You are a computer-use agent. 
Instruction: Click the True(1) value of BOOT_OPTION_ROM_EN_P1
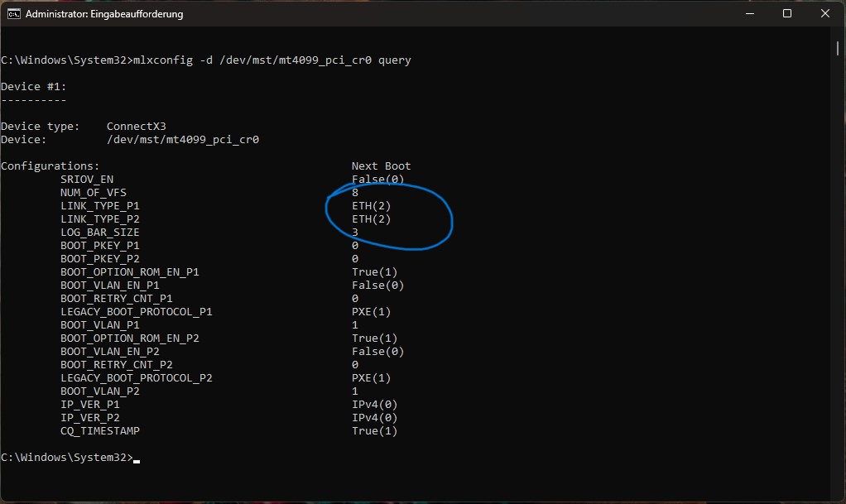click(374, 271)
